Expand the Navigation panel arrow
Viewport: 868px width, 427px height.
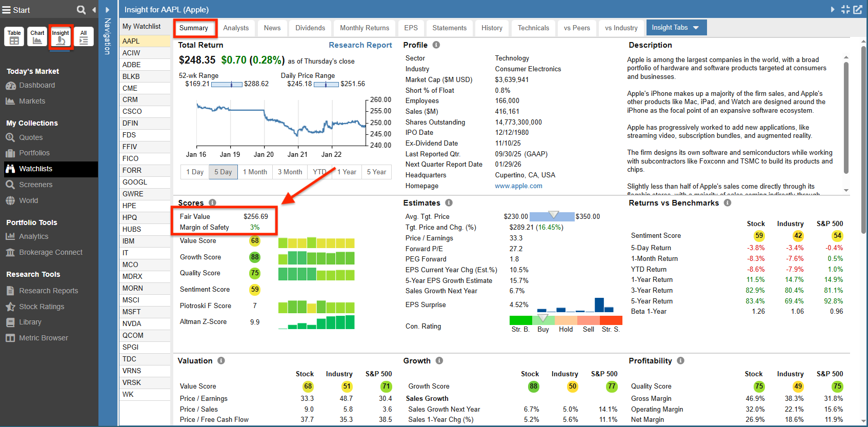coord(107,10)
